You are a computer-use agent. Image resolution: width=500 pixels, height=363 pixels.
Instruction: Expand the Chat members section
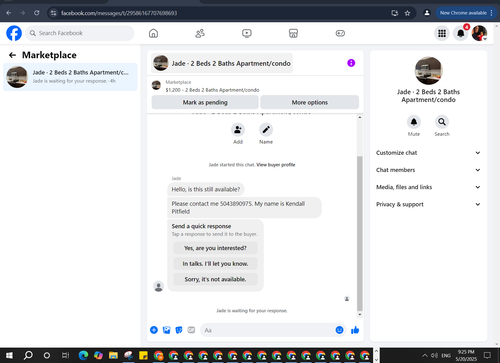click(428, 170)
